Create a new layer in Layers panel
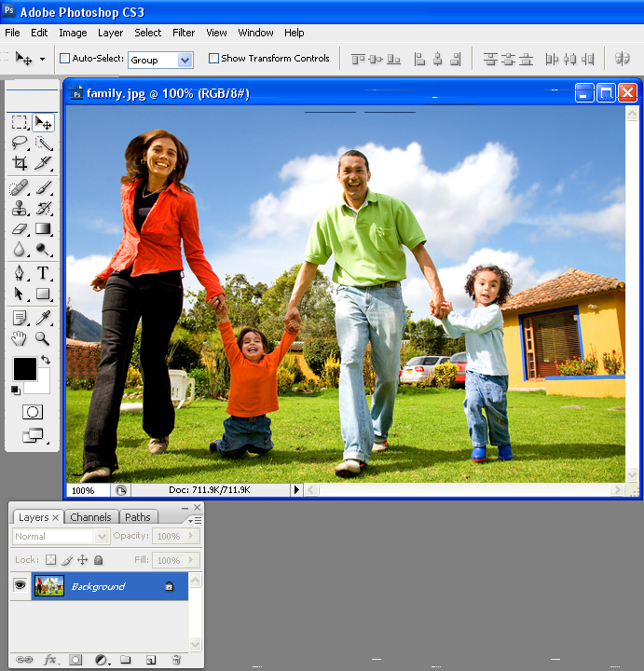 point(150,660)
